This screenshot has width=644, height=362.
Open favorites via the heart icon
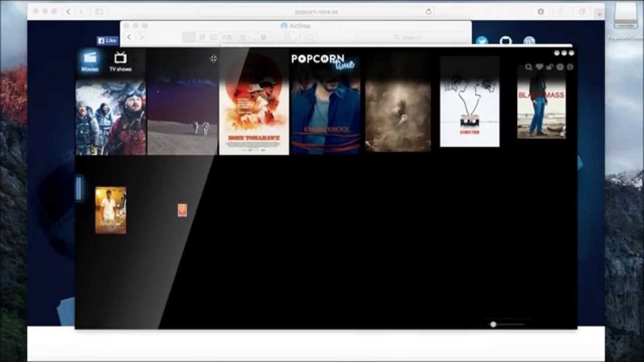(539, 67)
